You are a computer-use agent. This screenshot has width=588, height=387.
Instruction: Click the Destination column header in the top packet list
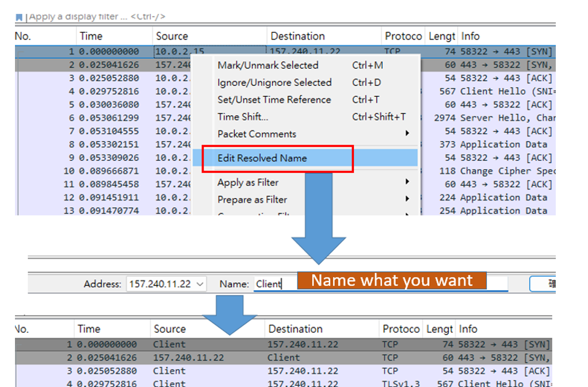(297, 36)
